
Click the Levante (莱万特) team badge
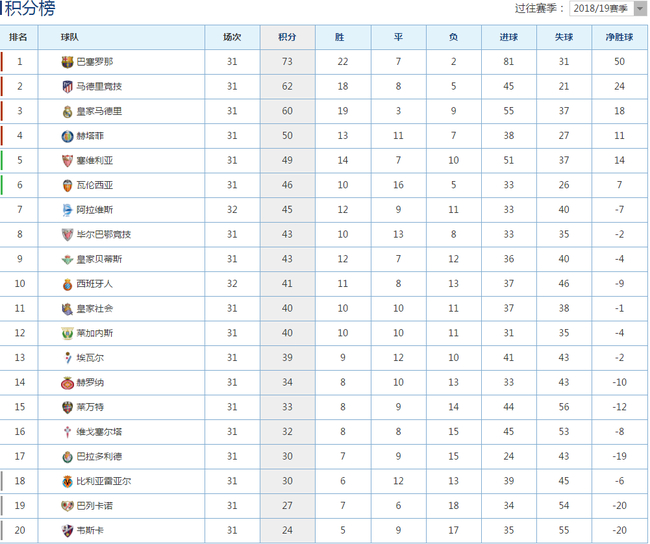pyautogui.click(x=68, y=407)
